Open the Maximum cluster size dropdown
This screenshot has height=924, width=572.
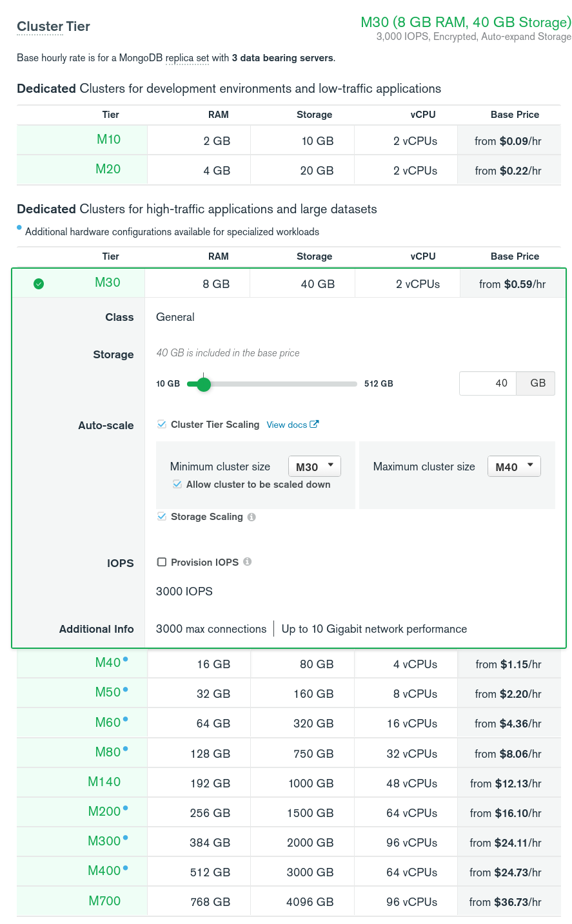point(514,466)
